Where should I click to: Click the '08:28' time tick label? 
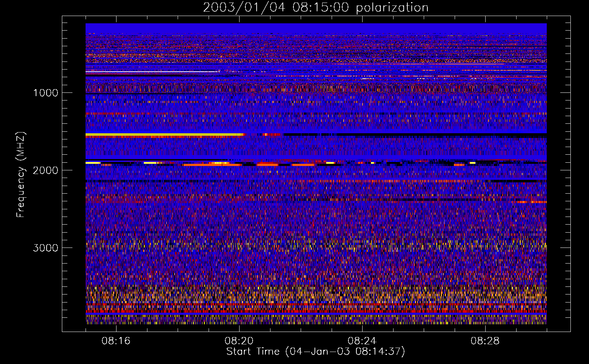[x=485, y=341]
